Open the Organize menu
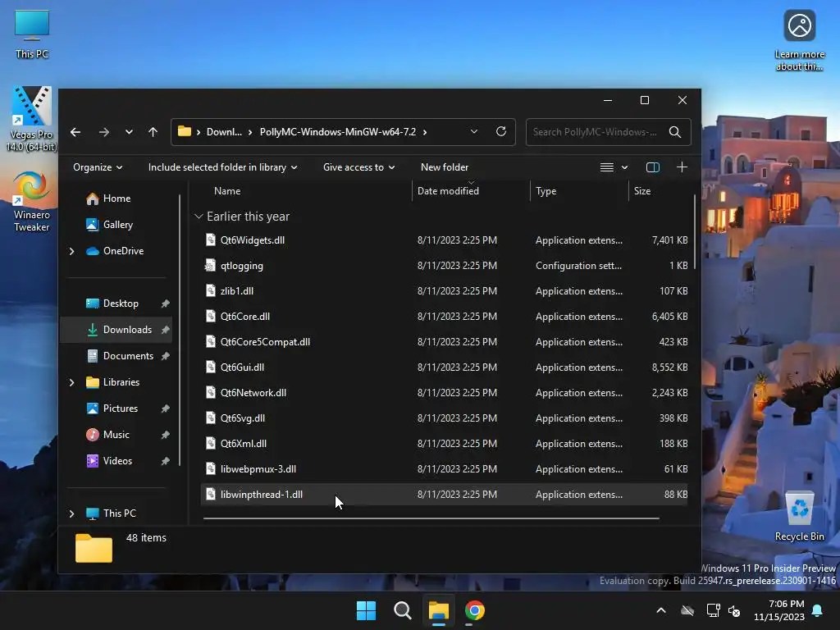 pos(98,167)
